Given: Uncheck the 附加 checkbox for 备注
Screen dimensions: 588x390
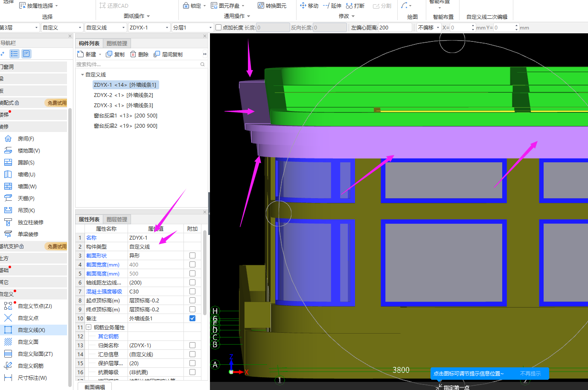Looking at the screenshot, I should (x=192, y=318).
